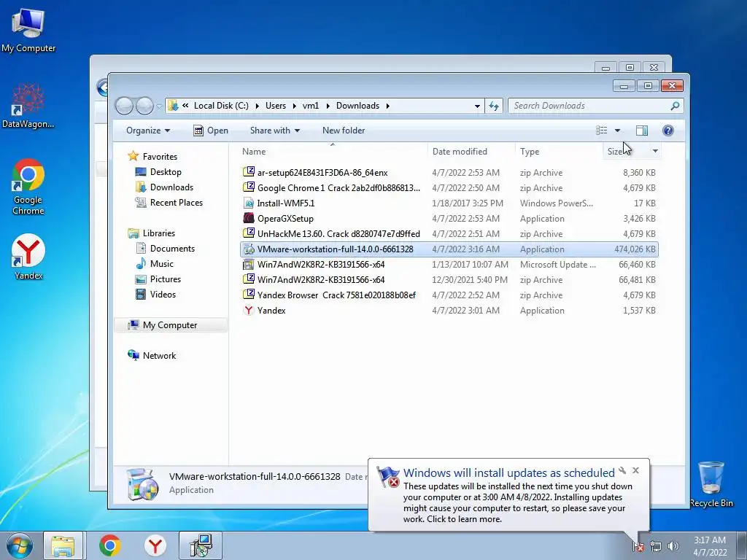Select the Yandex Browser Crack archive

449,295
